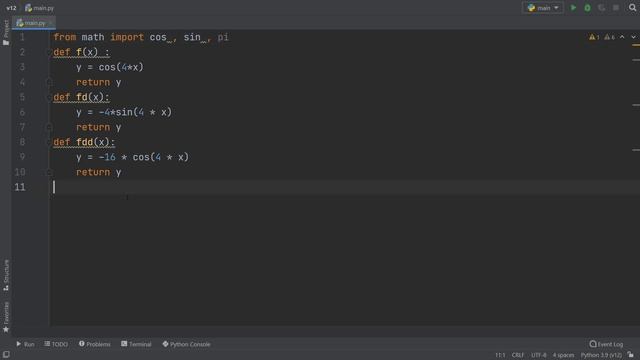Toggle the read-only lock icon in status bar
This screenshot has width=640, height=360.
click(x=631, y=355)
